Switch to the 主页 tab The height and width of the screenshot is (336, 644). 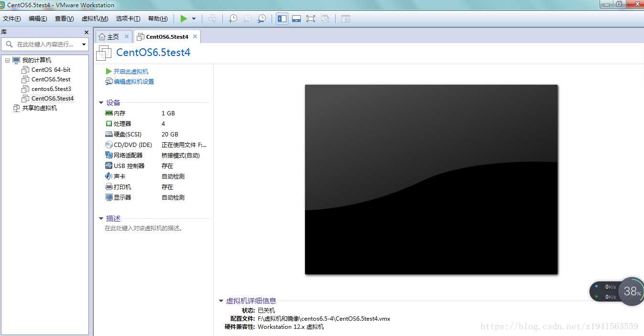[114, 37]
